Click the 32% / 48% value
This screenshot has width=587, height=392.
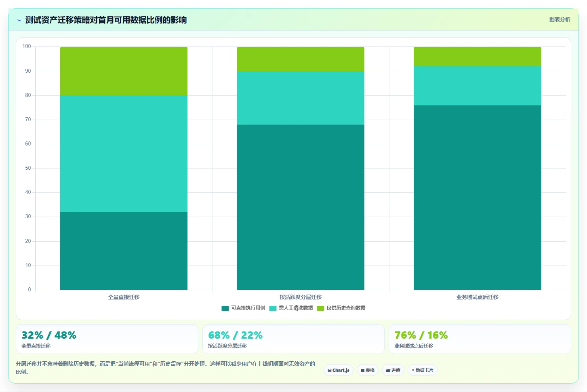tap(49, 335)
